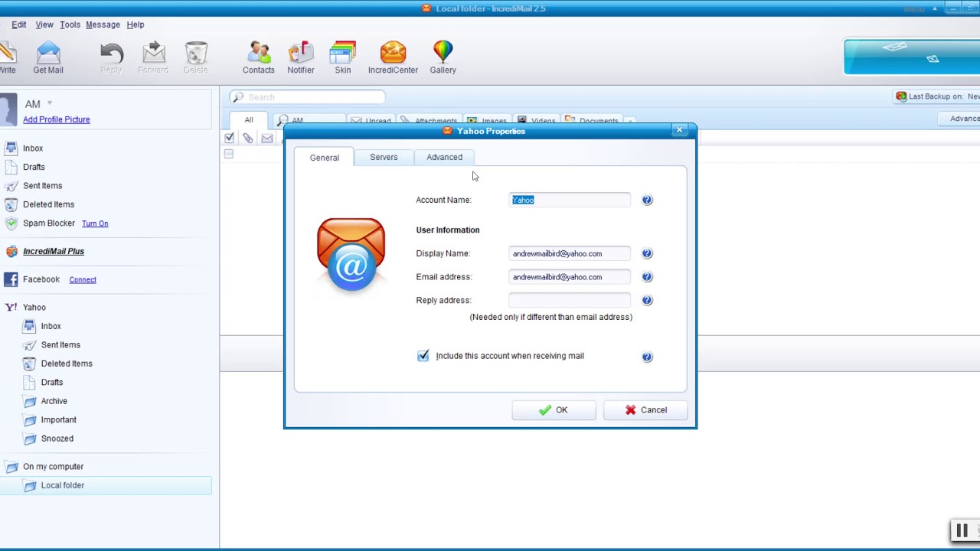Image resolution: width=980 pixels, height=551 pixels.
Task: Click the Display Name input field
Action: coord(570,253)
